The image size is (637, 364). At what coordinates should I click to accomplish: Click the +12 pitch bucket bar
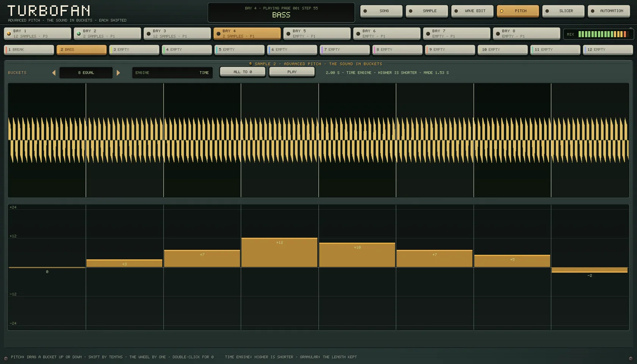click(279, 253)
